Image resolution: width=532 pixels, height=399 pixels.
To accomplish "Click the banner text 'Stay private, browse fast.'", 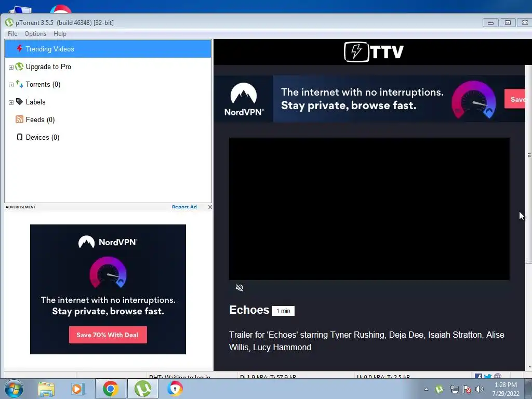I will 349,105.
